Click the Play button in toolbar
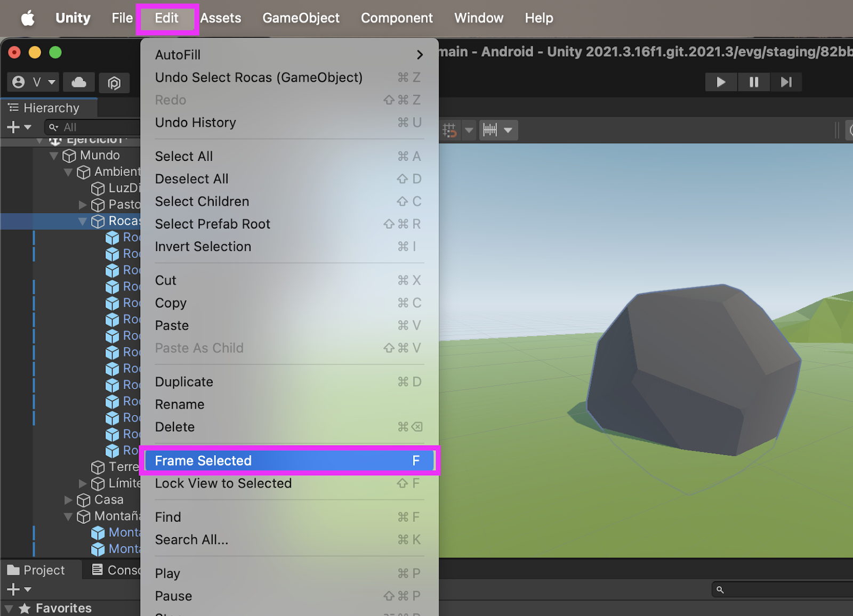Screen dimensions: 853x616 point(721,82)
